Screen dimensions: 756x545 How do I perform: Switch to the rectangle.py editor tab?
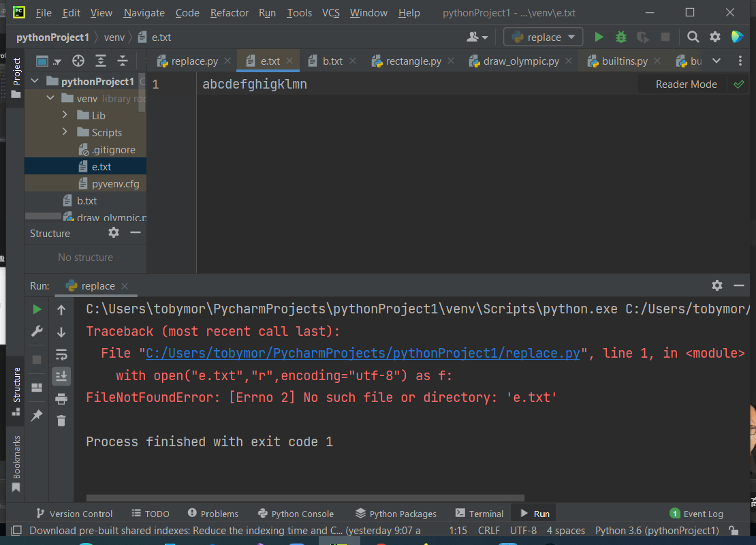pos(413,61)
